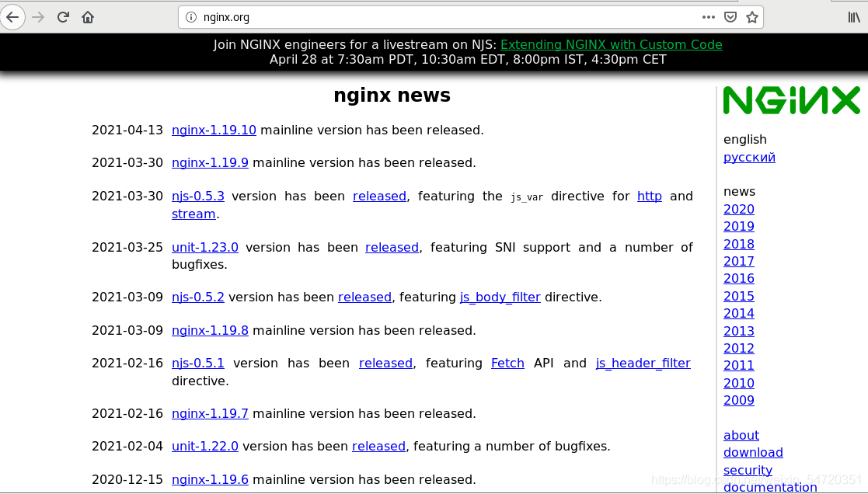Click released link for njs-0.5.3
The image size is (868, 494).
(x=380, y=196)
